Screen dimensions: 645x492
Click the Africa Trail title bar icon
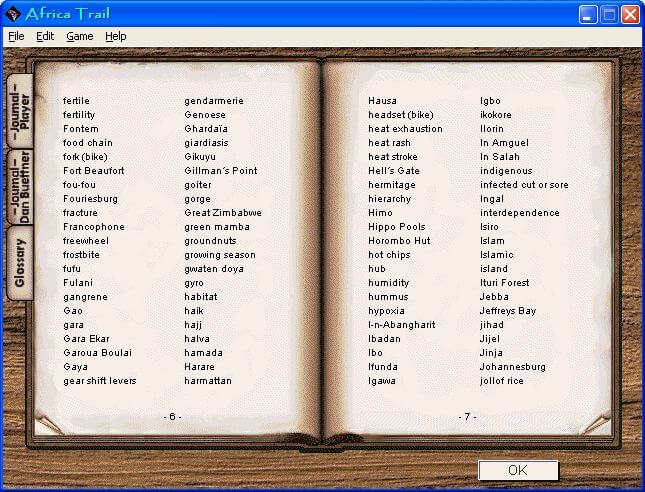pyautogui.click(x=12, y=14)
